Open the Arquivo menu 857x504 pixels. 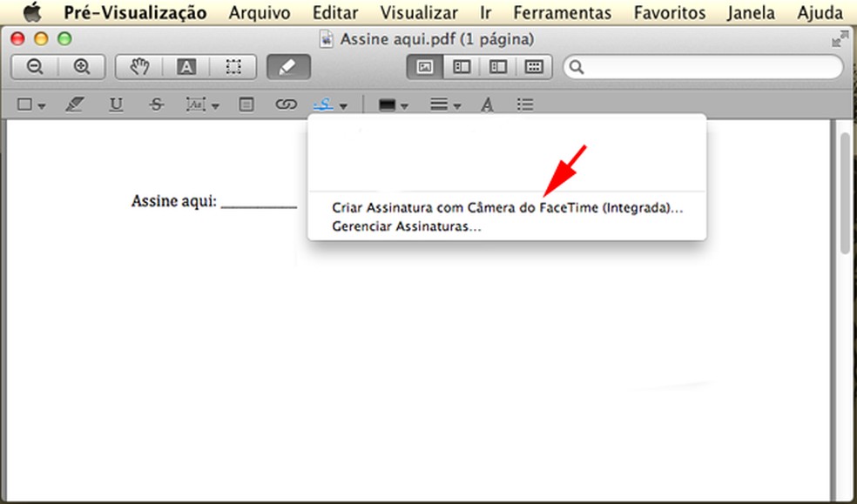click(260, 12)
